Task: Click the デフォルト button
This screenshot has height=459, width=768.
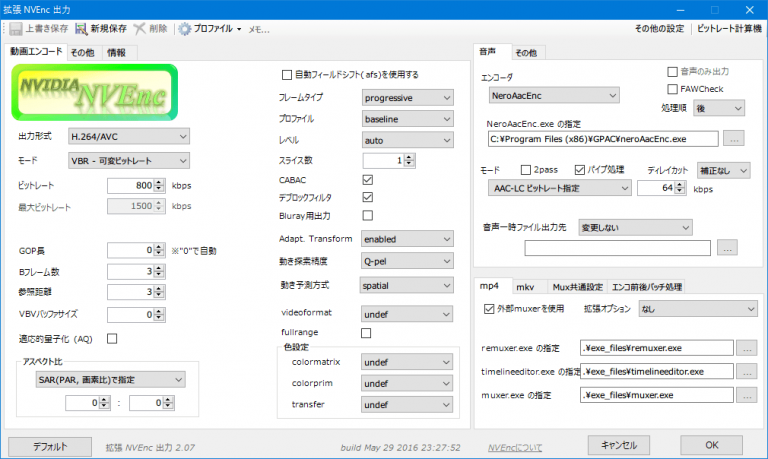Action: [50, 447]
